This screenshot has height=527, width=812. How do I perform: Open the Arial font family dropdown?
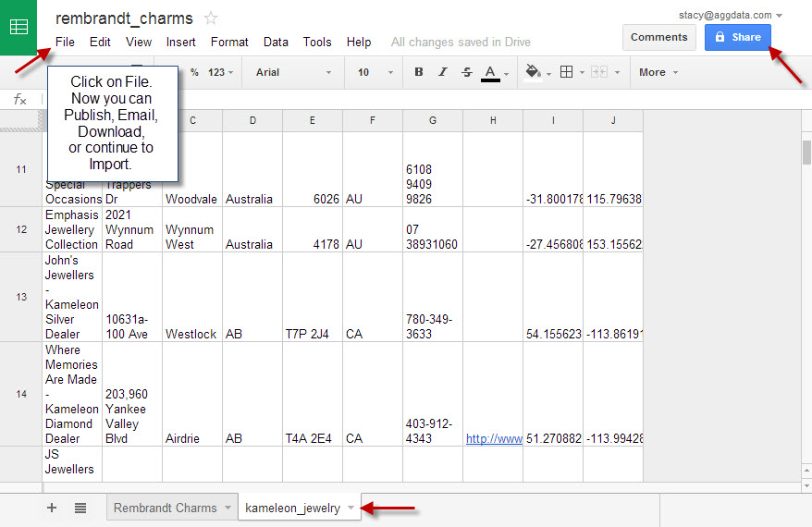coord(293,72)
